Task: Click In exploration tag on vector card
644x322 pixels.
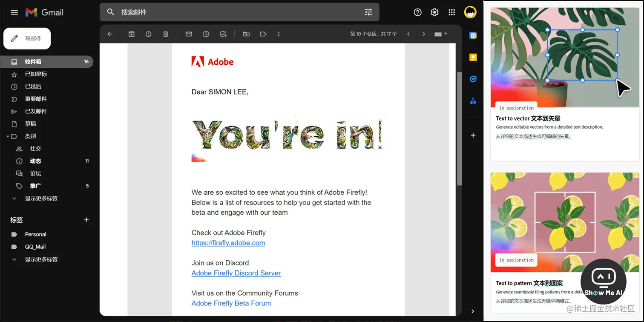Action: tap(516, 108)
